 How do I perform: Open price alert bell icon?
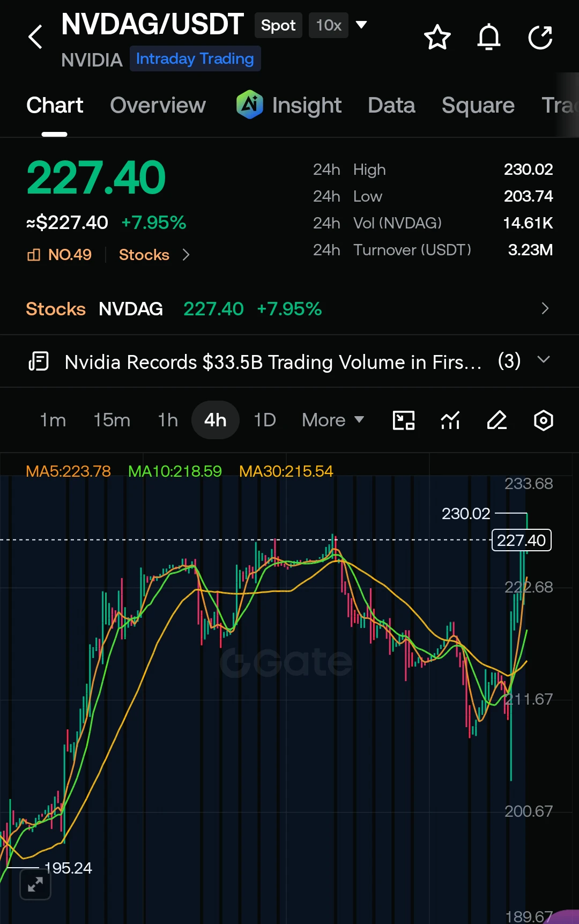click(489, 37)
